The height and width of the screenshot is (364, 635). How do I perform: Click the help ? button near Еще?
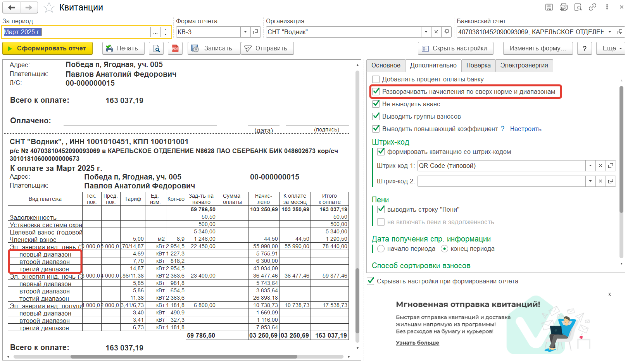point(585,48)
